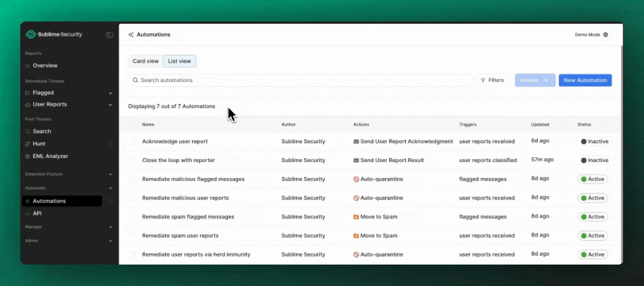
Task: Click the EML Analyzer icon
Action: [27, 156]
